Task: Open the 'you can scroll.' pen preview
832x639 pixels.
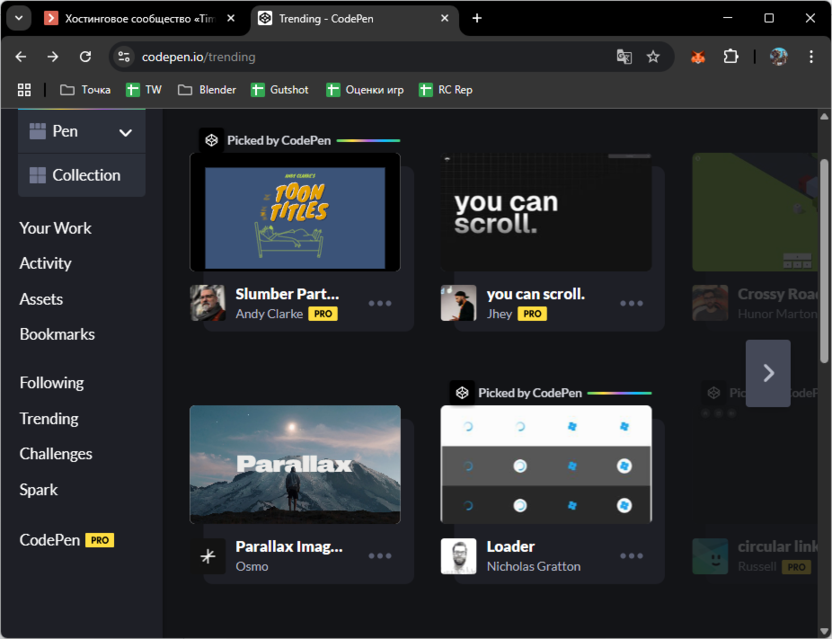Action: 546,212
